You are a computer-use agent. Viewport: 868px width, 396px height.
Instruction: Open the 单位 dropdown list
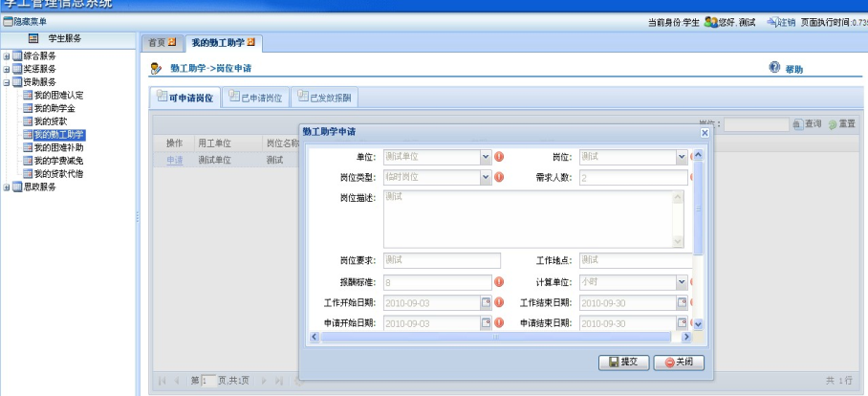[485, 157]
